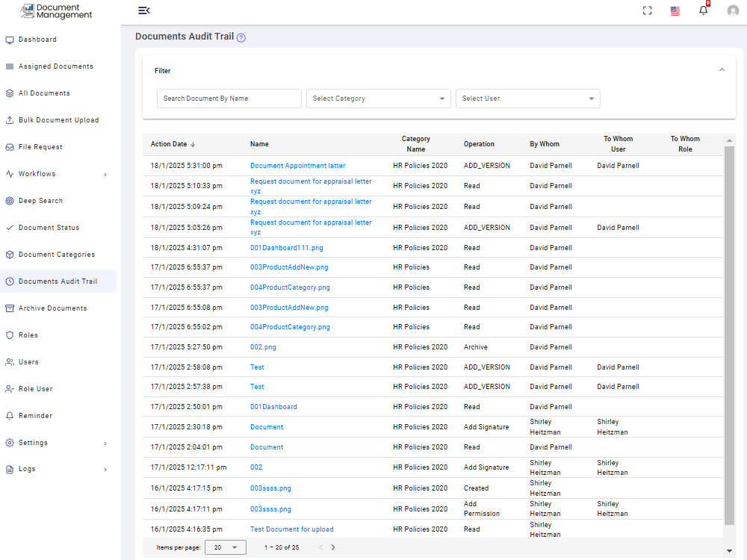Sort by Action Date column header

coord(173,144)
